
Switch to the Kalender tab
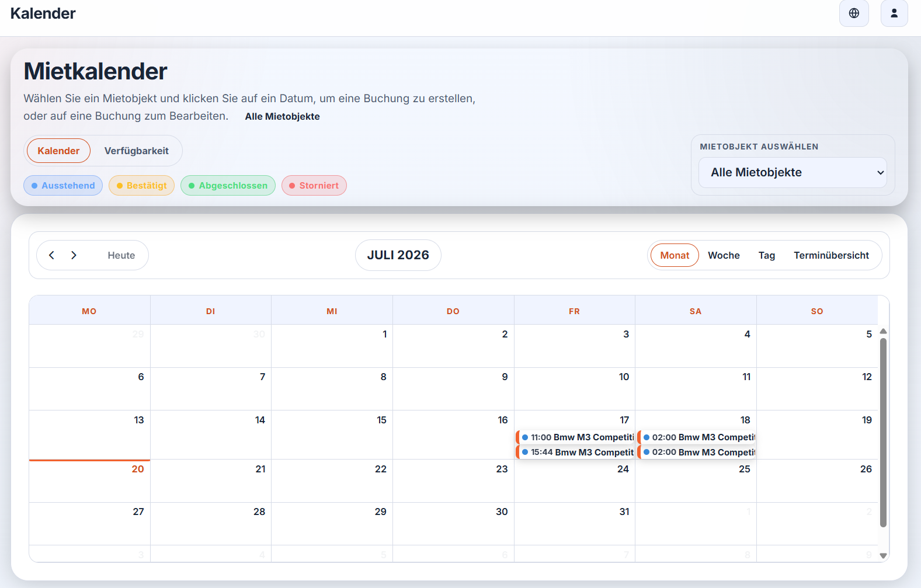tap(58, 151)
